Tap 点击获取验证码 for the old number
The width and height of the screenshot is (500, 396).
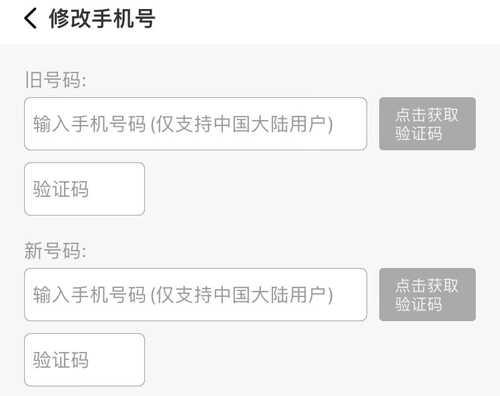pos(427,124)
